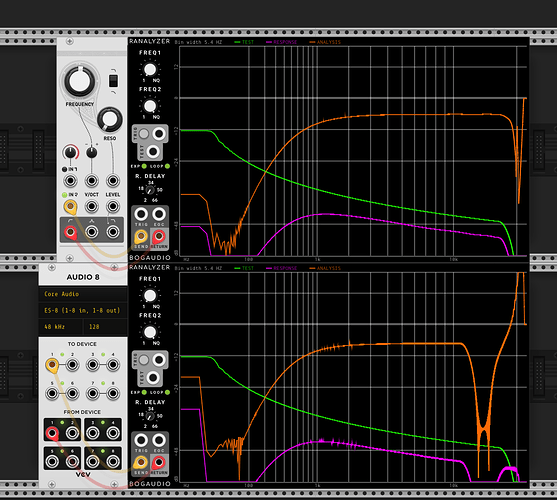557x500 pixels.
Task: Open the 48 kHz sample rate selector
Action: pyautogui.click(x=60, y=327)
